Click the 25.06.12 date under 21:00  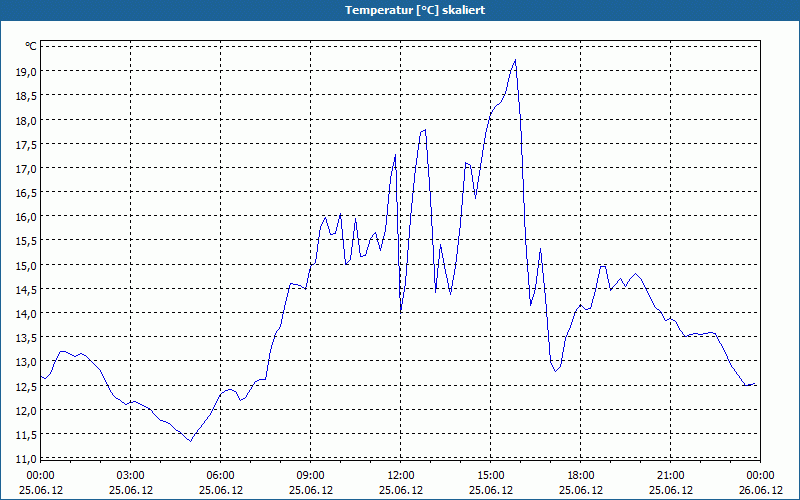[670, 490]
